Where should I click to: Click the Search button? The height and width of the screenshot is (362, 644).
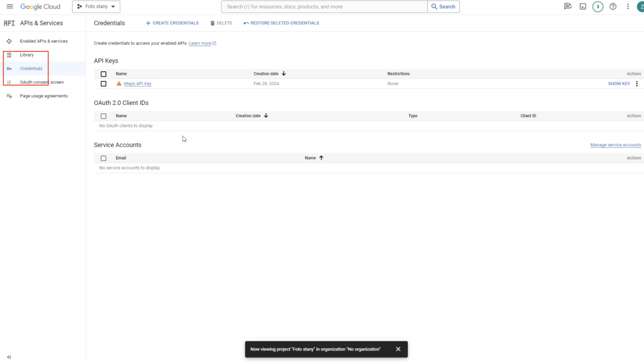(443, 6)
